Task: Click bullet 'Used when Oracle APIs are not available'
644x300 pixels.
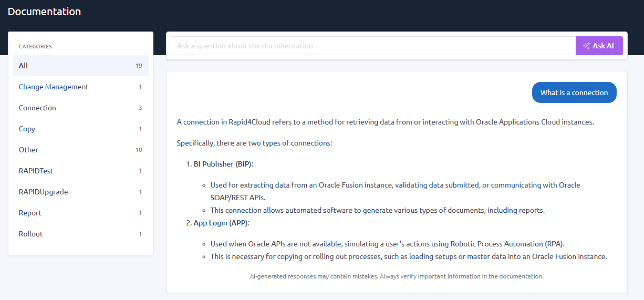Action: 387,244
